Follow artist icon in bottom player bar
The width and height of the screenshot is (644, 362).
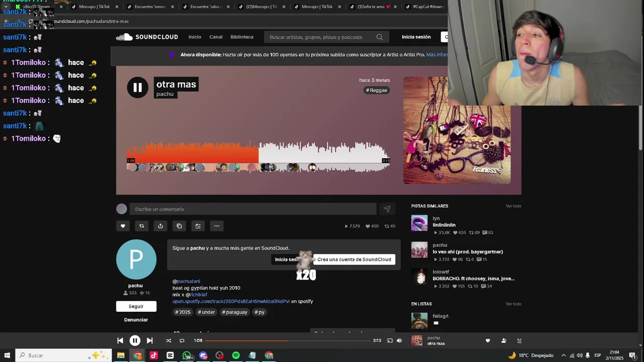pyautogui.click(x=504, y=340)
